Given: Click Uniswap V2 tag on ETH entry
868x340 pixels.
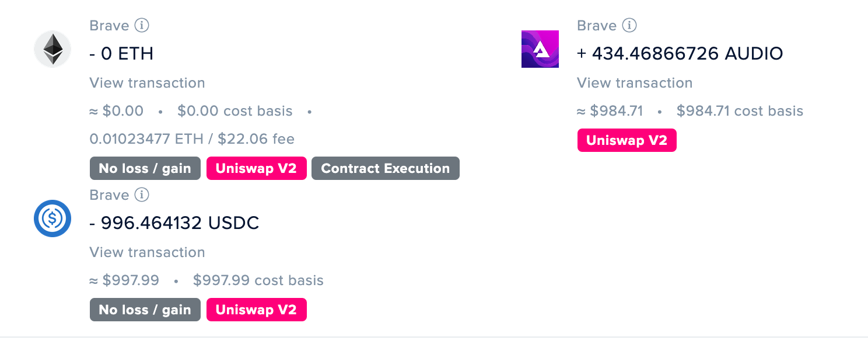Looking at the screenshot, I should click(257, 168).
